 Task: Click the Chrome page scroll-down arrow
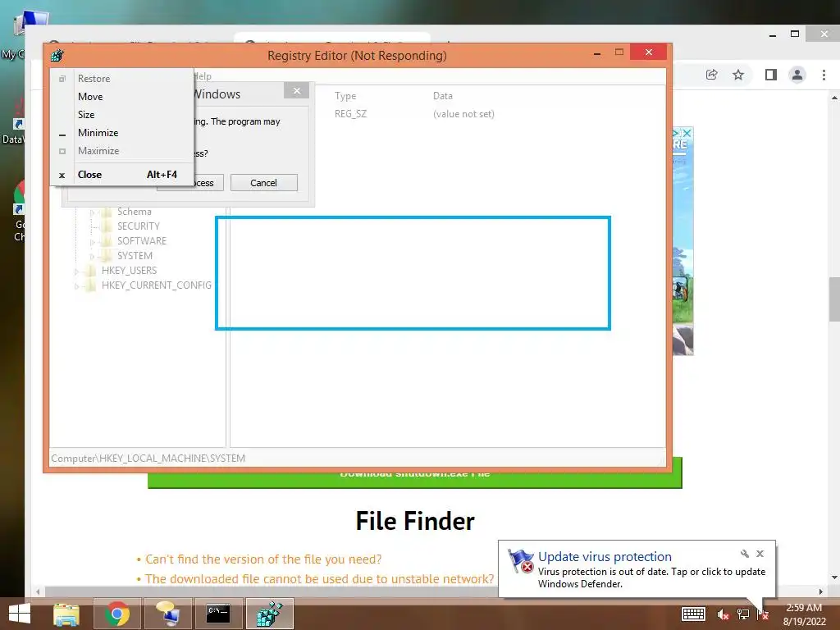pos(834,577)
